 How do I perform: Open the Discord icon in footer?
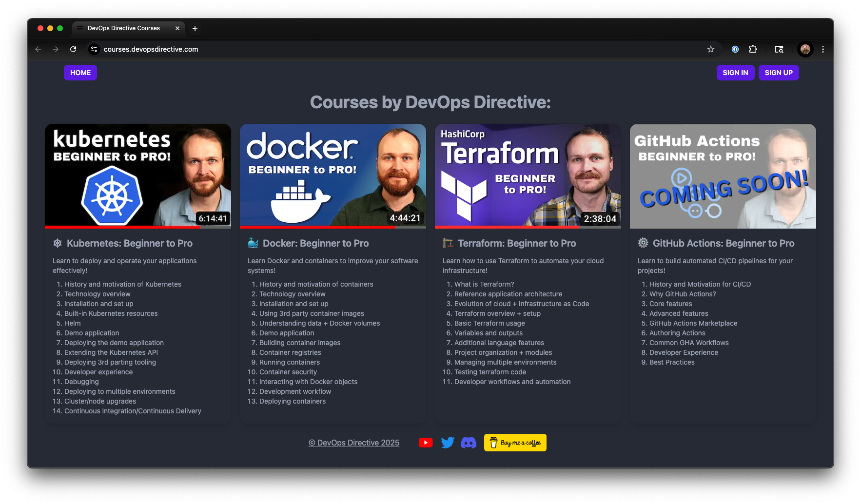[x=469, y=443]
